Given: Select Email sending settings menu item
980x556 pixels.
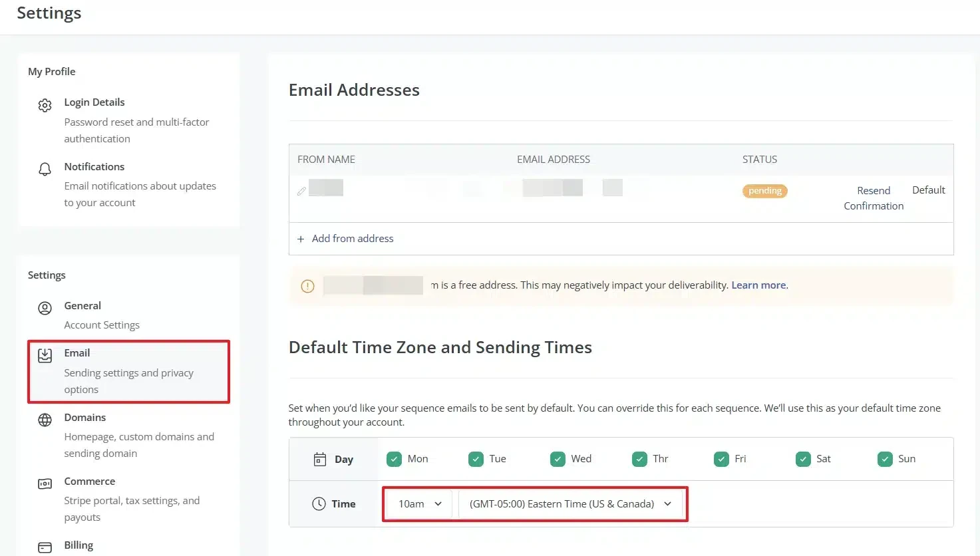Looking at the screenshot, I should coord(129,371).
